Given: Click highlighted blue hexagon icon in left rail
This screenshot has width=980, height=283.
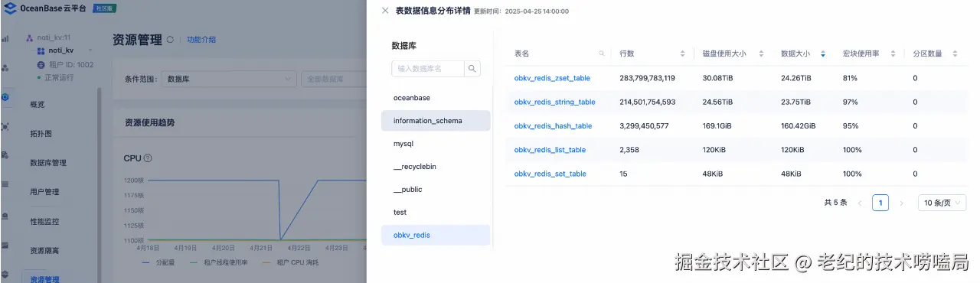Looking at the screenshot, I should point(5,97).
